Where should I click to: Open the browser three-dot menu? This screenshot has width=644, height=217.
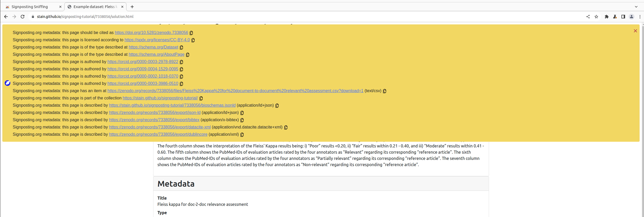coord(640,17)
